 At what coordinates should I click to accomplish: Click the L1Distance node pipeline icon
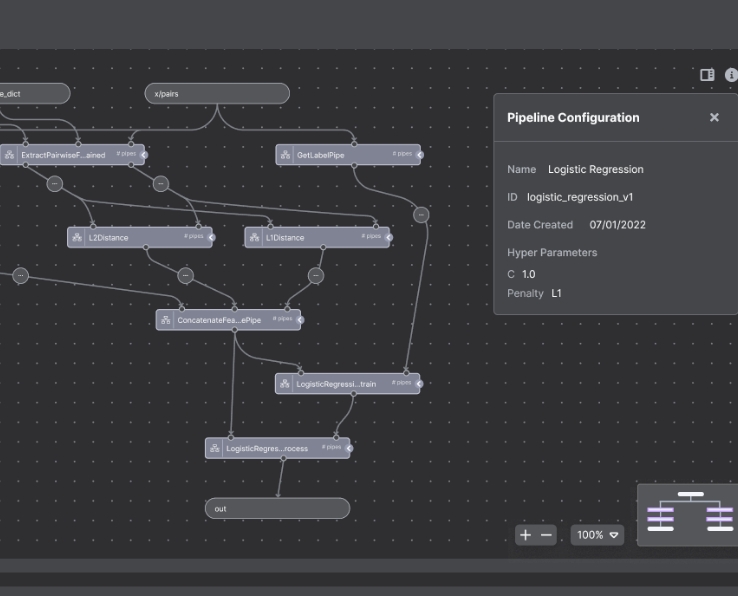pyautogui.click(x=255, y=238)
